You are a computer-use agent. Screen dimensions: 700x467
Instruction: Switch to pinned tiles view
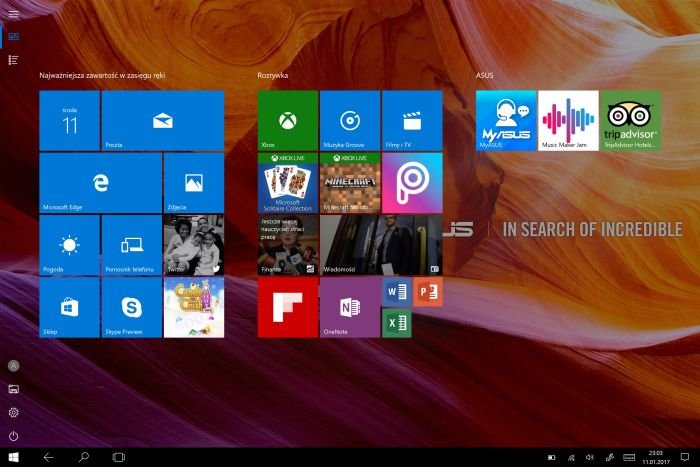(x=13, y=36)
